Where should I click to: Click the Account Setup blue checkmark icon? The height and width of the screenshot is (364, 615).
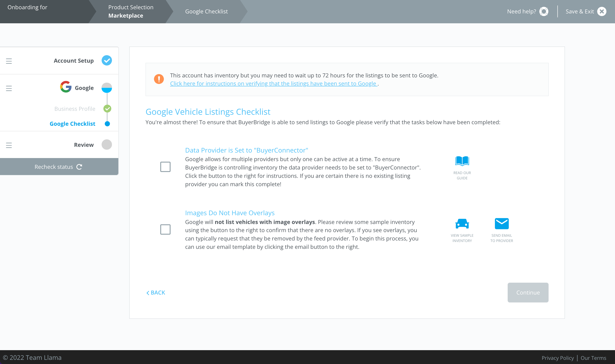coord(107,60)
